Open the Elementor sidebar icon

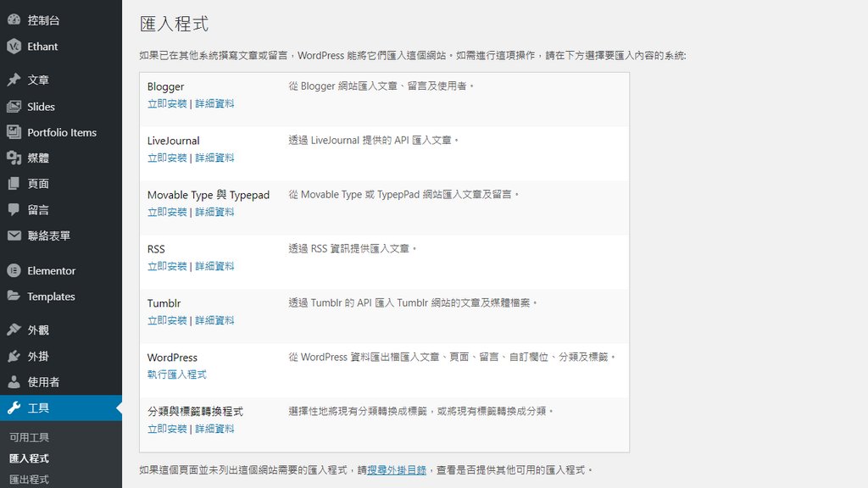coord(14,270)
